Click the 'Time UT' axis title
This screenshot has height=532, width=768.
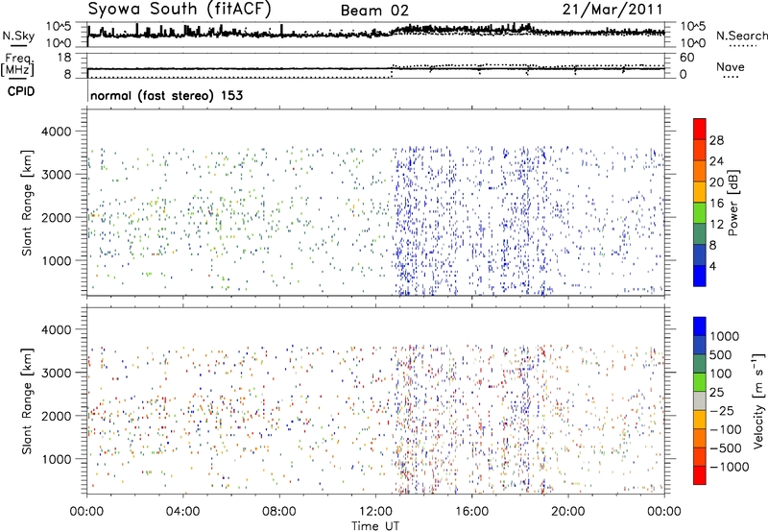(x=375, y=526)
